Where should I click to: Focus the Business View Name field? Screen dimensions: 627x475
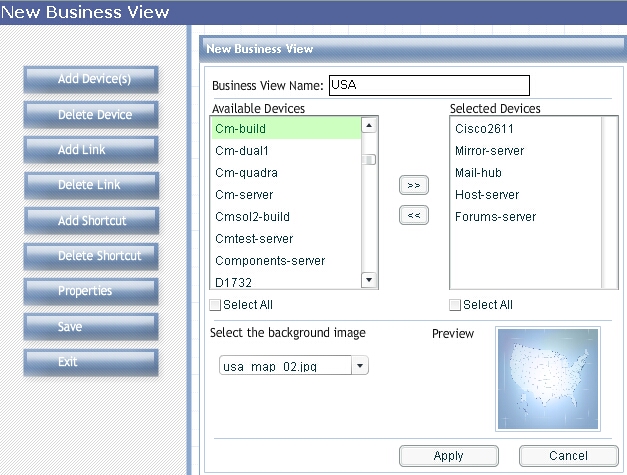click(429, 85)
